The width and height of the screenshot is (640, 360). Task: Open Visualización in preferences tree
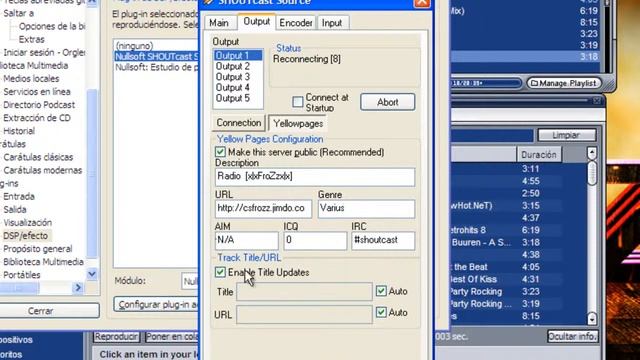27,222
